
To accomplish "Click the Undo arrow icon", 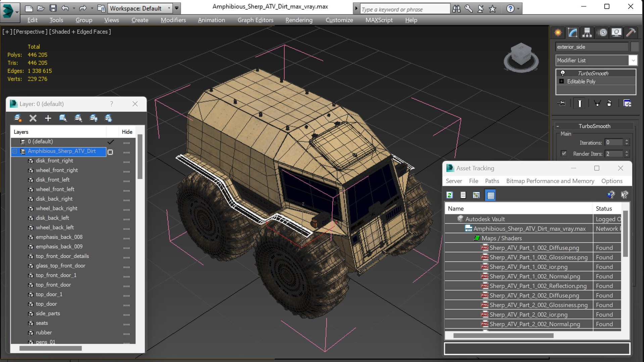I will coord(65,8).
